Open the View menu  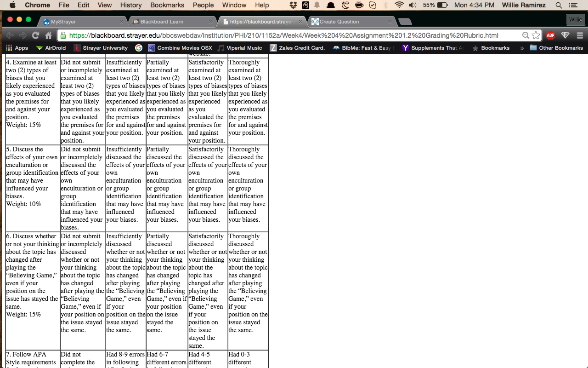[105, 5]
